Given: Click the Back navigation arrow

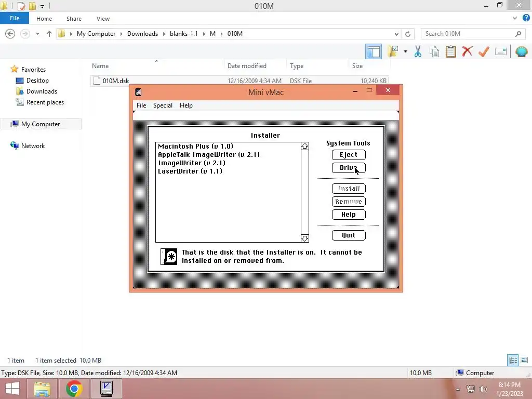Looking at the screenshot, I should pyautogui.click(x=10, y=34).
